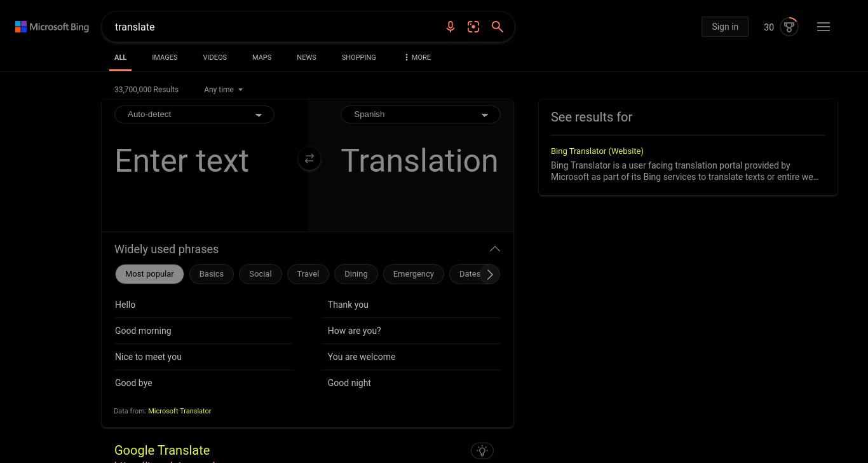The image size is (868, 463).
Task: Switch to the IMAGES tab
Action: pyautogui.click(x=165, y=57)
